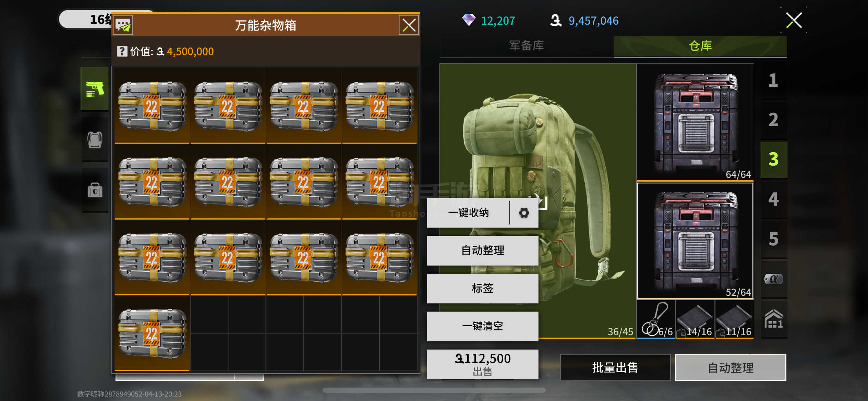The image size is (868, 401).
Task: Click the 一键清空 button
Action: click(483, 326)
